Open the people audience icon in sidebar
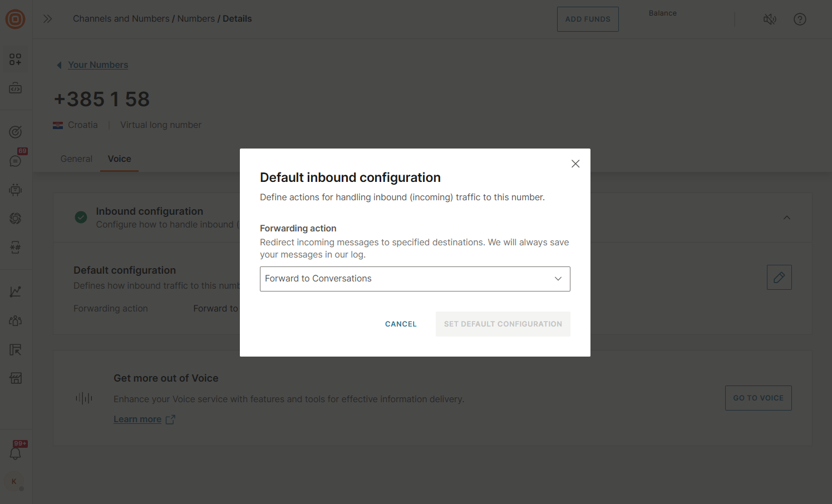 (x=15, y=320)
